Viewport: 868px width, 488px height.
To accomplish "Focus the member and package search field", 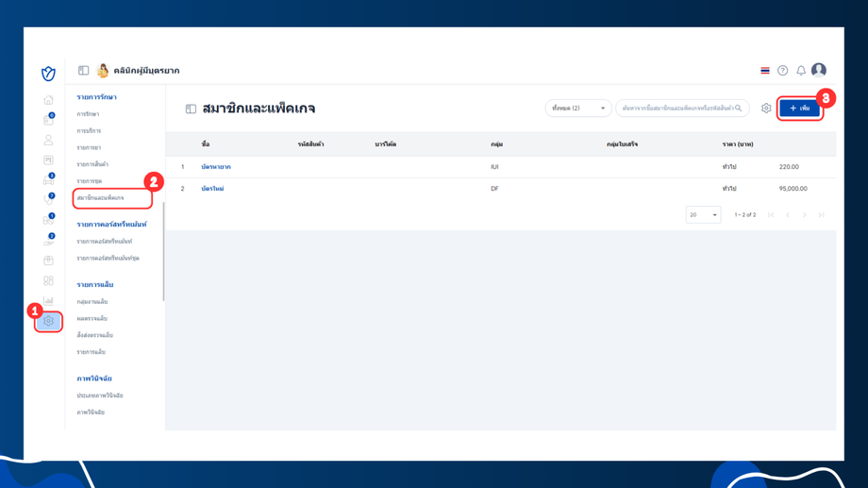I will (x=682, y=108).
